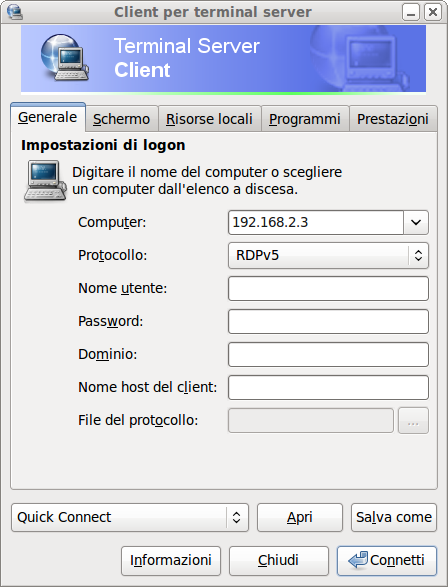Click the Terminal Server Client globe logo
Image resolution: width=448 pixels, height=587 pixels.
64,57
